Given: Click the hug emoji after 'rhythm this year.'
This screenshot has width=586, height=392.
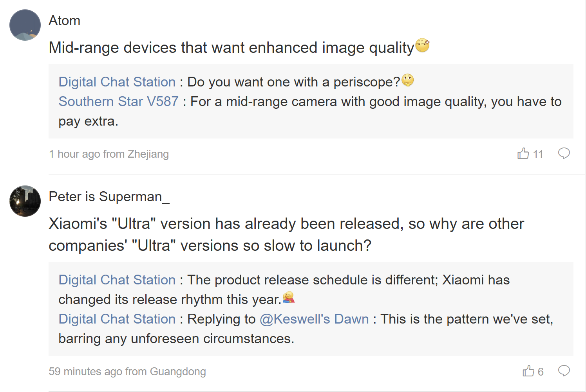Looking at the screenshot, I should point(289,298).
